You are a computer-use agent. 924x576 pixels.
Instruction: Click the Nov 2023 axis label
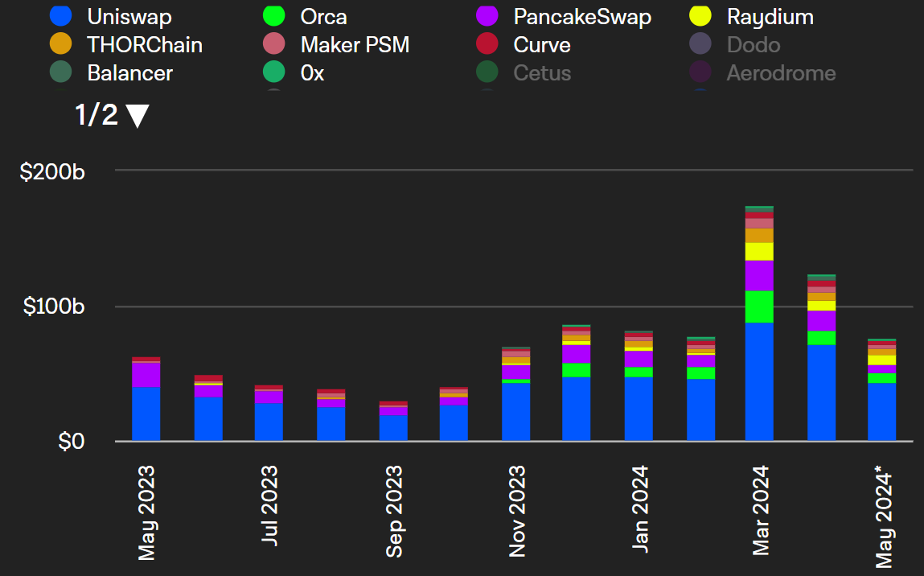tap(517, 512)
